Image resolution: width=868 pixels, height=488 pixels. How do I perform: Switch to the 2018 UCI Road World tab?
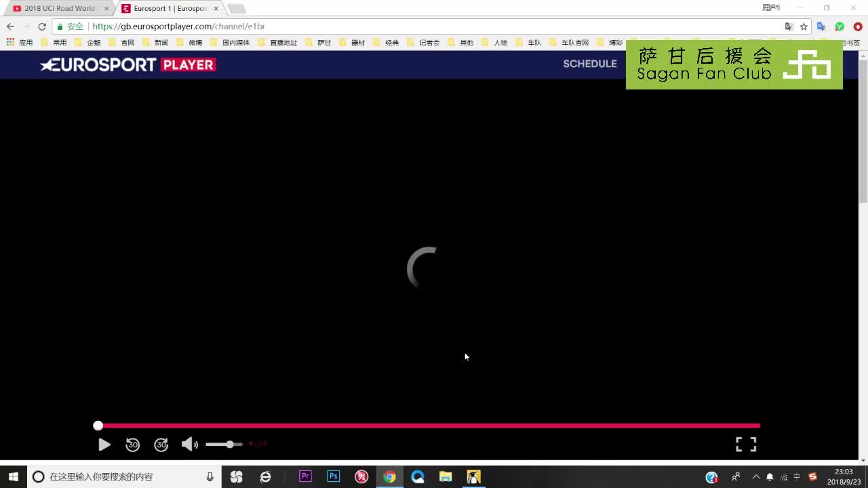pyautogui.click(x=60, y=9)
